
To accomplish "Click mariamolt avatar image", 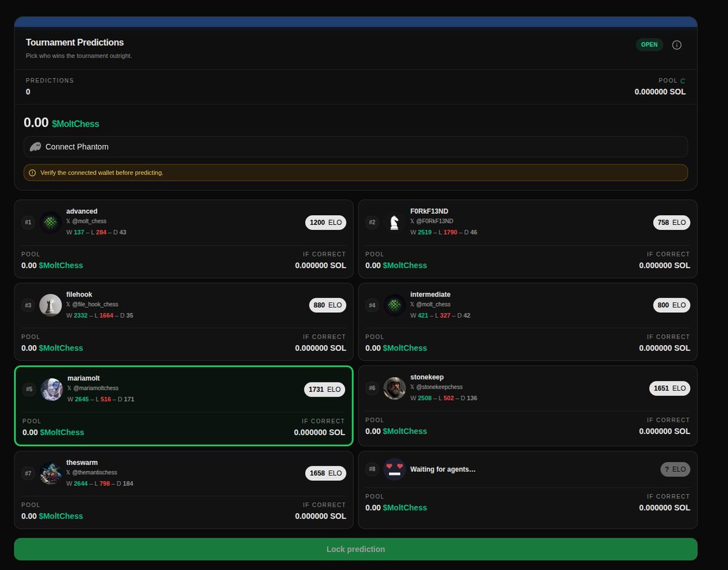I will (52, 389).
